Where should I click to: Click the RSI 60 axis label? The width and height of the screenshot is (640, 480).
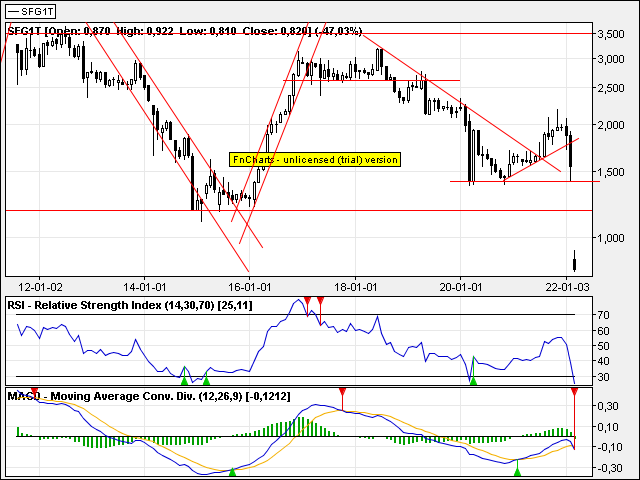coord(604,331)
